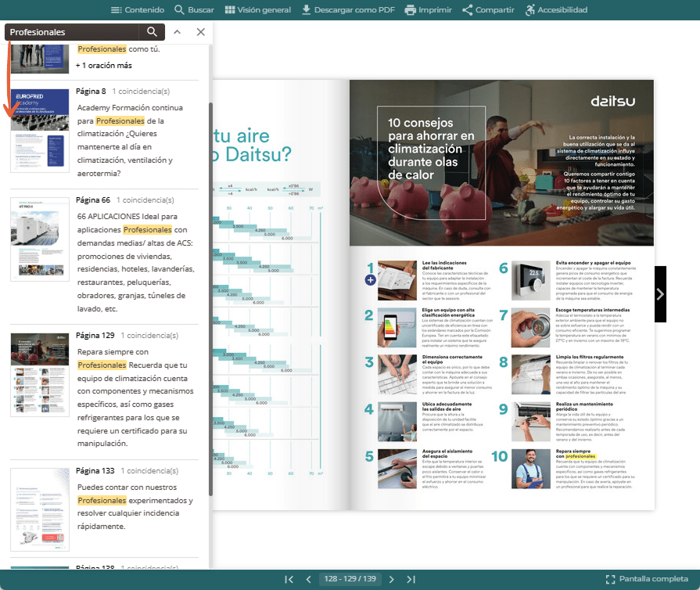Click the Imprimir print button

pos(429,10)
